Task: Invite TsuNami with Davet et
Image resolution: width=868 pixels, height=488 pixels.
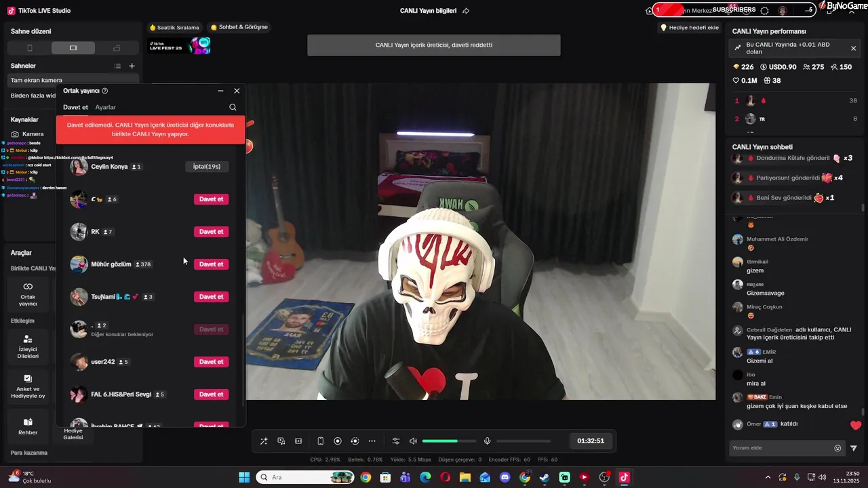Action: point(211,297)
